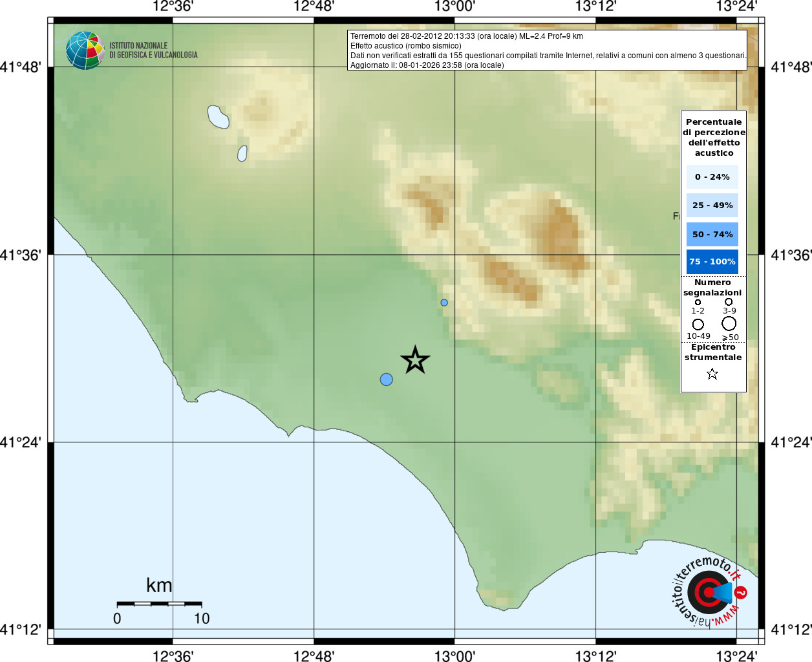Click the right axis 41°12' latitude label
This screenshot has width=812, height=662.
[791, 629]
